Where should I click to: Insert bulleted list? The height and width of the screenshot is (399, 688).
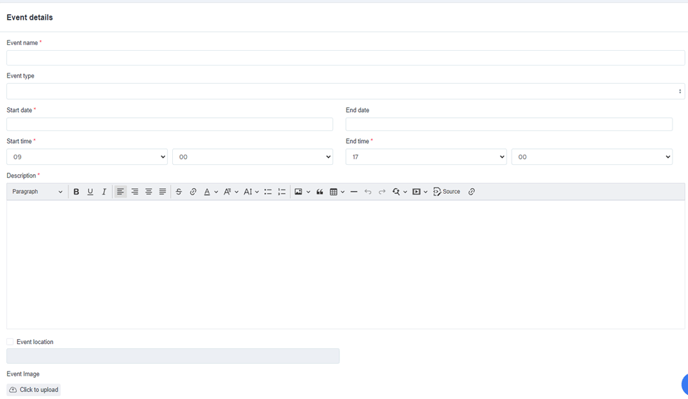coord(268,192)
